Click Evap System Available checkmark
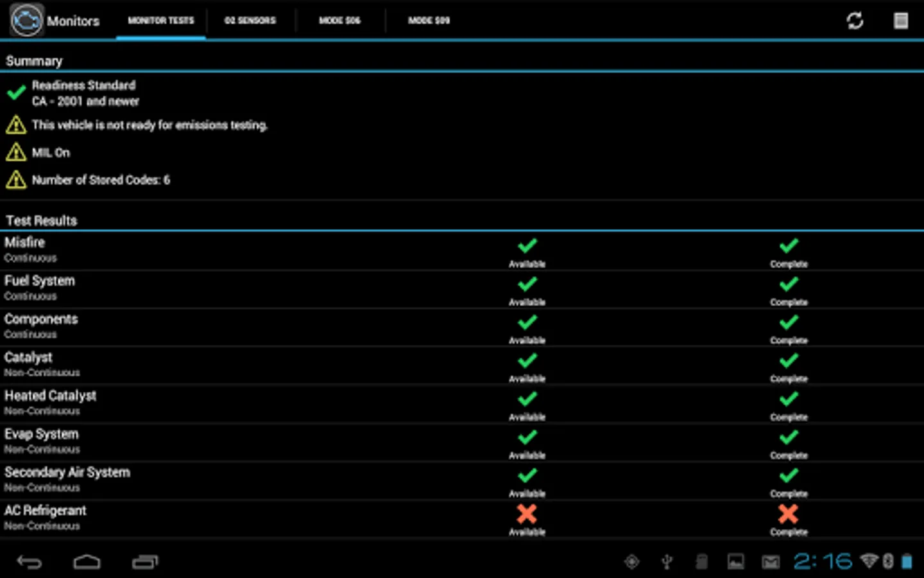This screenshot has width=924, height=578. [x=527, y=437]
